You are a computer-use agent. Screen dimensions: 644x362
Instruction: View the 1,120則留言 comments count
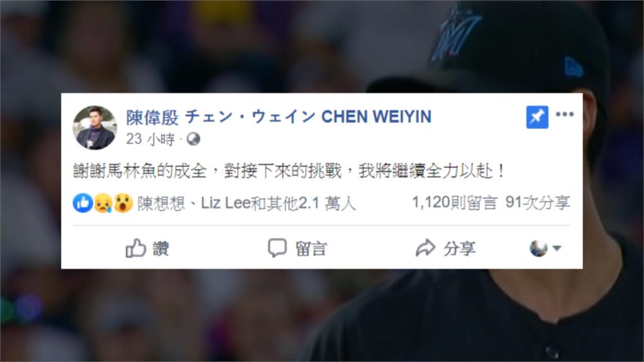click(454, 202)
